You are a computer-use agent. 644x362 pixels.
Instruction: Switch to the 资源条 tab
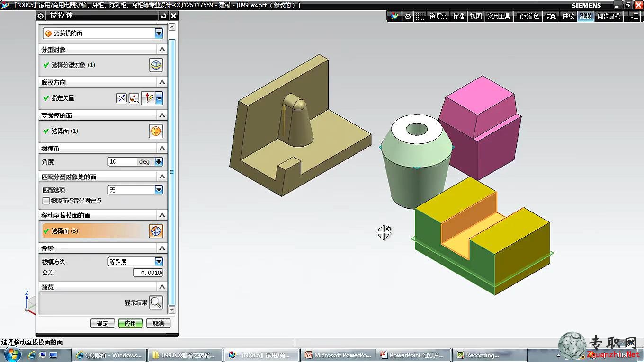coord(438,16)
